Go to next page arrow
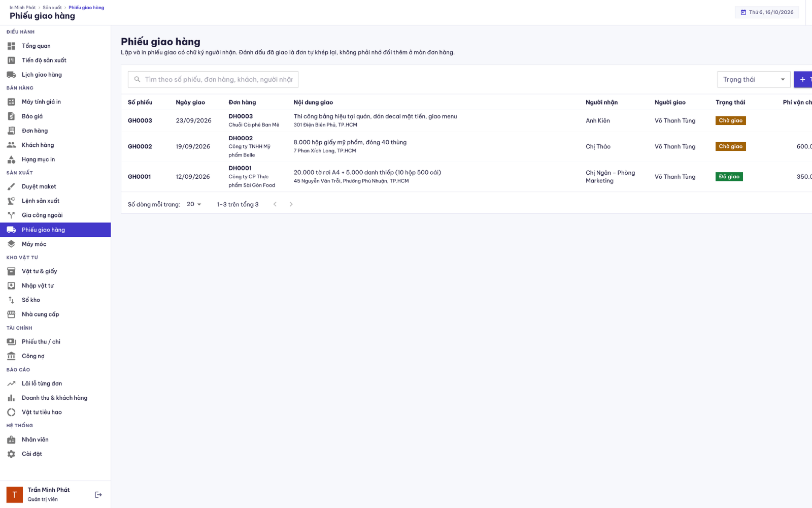The image size is (812, 508). [x=291, y=204]
